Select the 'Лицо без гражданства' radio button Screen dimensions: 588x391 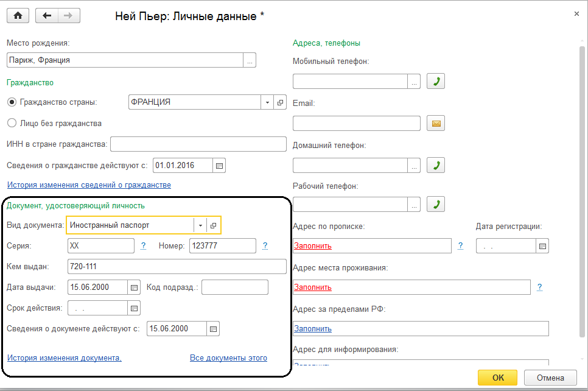[x=12, y=123]
